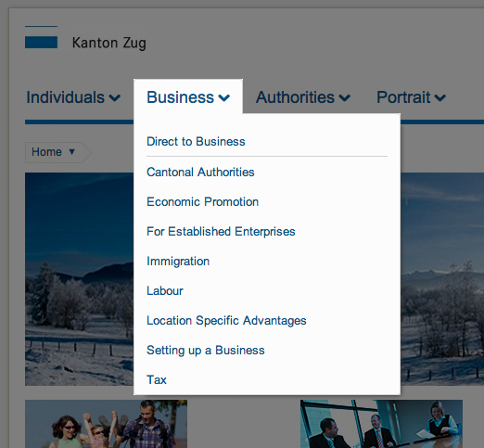Go to Economic Promotion
Screen dimensions: 484x448
click(x=202, y=202)
